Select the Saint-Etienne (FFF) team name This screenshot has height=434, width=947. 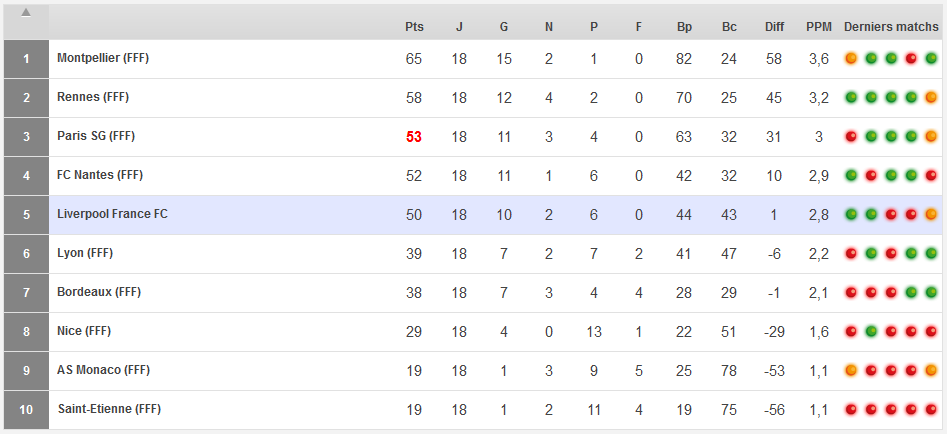coord(109,409)
